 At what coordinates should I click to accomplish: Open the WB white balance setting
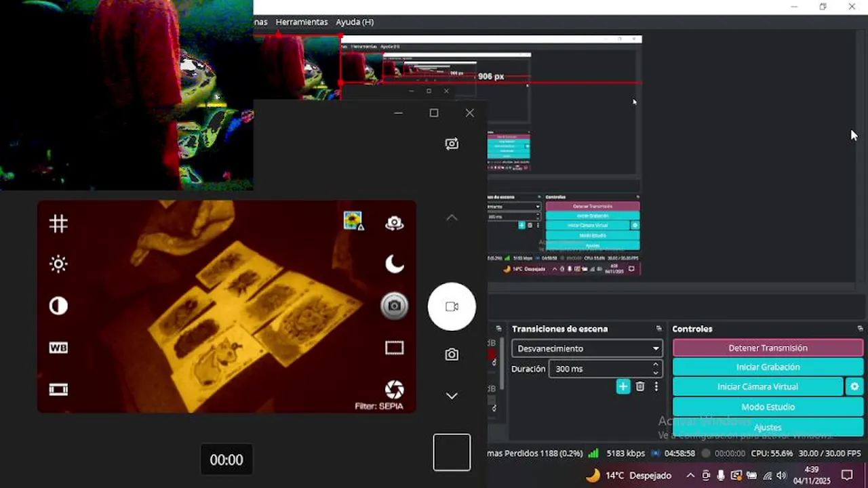(58, 348)
